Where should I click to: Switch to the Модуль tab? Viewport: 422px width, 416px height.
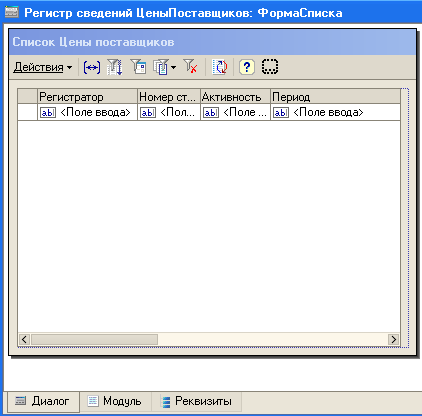click(x=115, y=401)
